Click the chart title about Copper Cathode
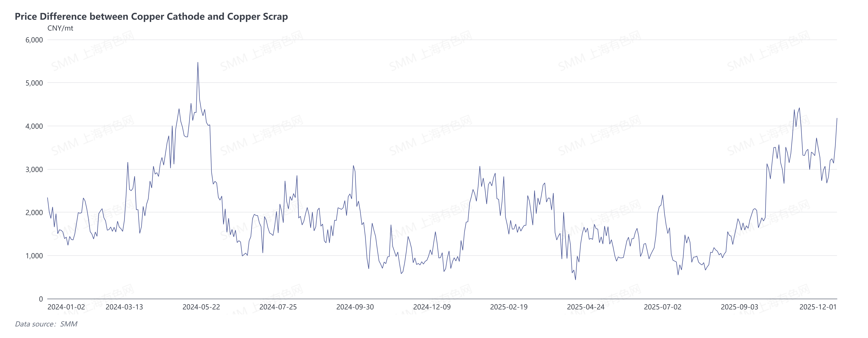 click(x=151, y=16)
